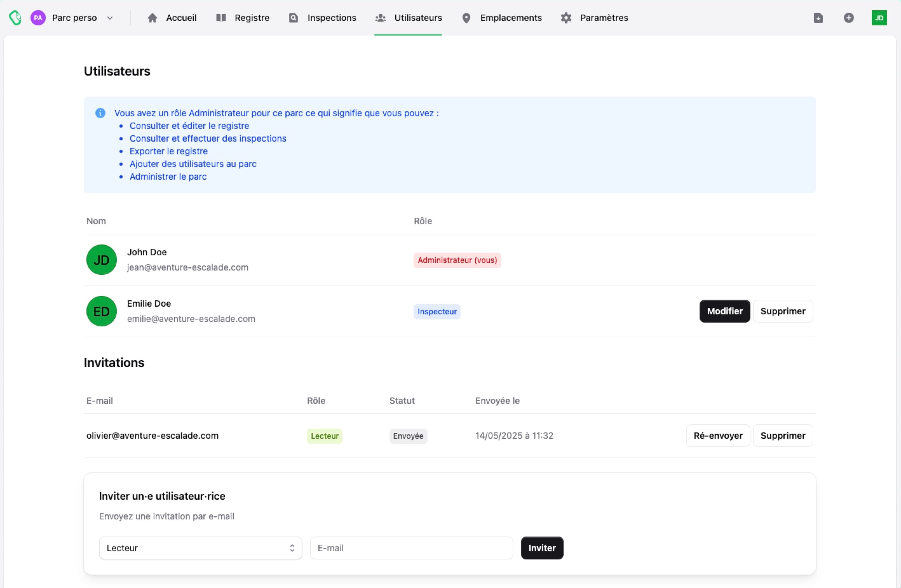Open the Lecteur role dropdown

[x=200, y=548]
